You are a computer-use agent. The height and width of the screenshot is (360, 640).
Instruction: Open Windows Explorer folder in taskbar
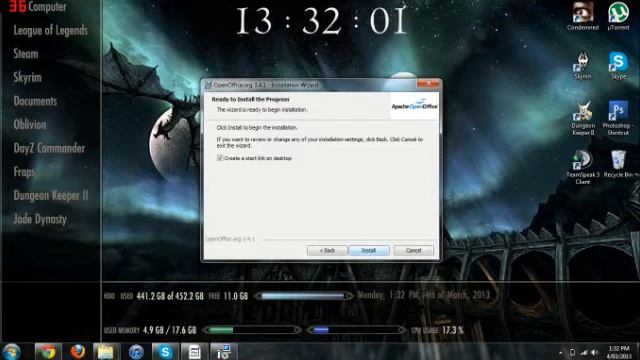pyautogui.click(x=105, y=351)
